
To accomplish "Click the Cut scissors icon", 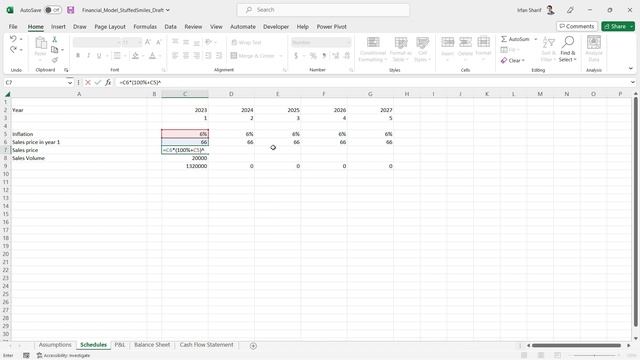I will [54, 40].
